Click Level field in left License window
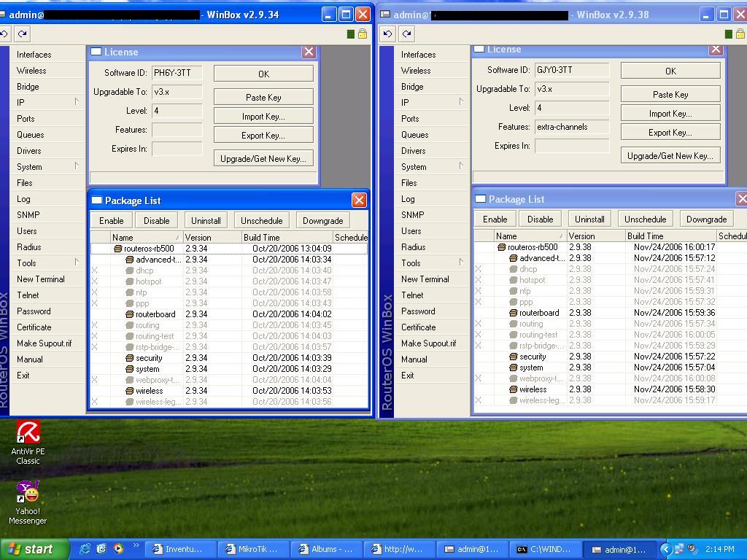 click(x=177, y=111)
